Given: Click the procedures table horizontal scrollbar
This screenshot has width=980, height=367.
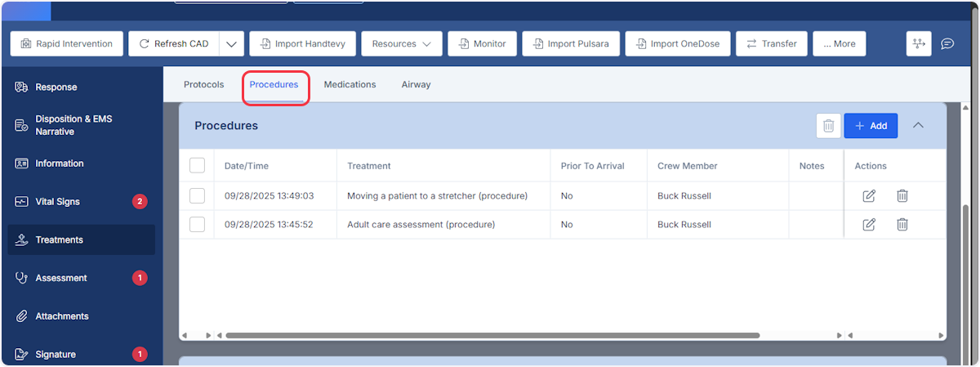Looking at the screenshot, I should (x=492, y=335).
